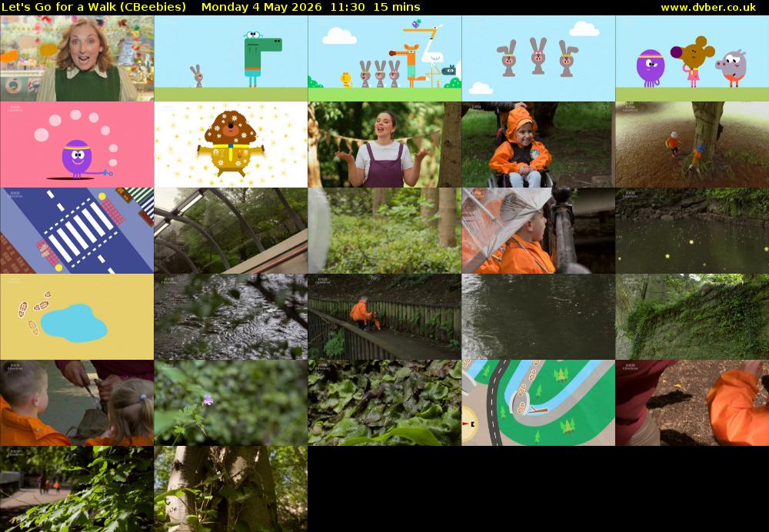This screenshot has height=532, width=769.
Task: Open thumbnail of ivy-covered stone wall
Action: click(x=692, y=317)
